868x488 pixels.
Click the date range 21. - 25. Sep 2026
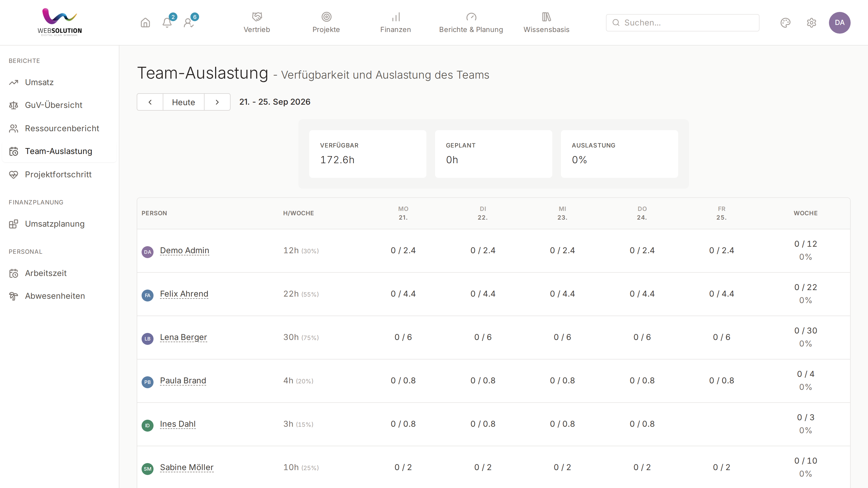point(275,102)
